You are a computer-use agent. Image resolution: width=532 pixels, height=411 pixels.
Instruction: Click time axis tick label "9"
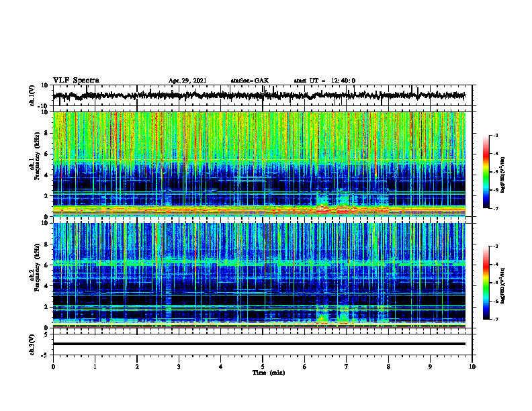click(430, 367)
